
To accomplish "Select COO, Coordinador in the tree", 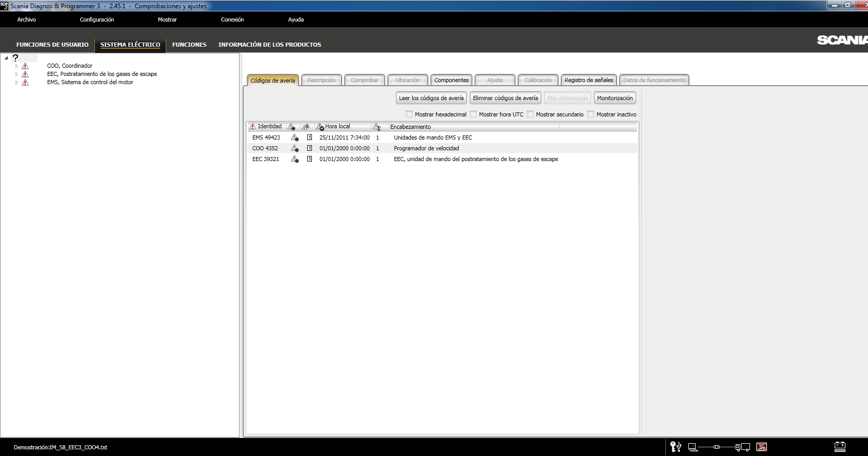I will point(70,66).
